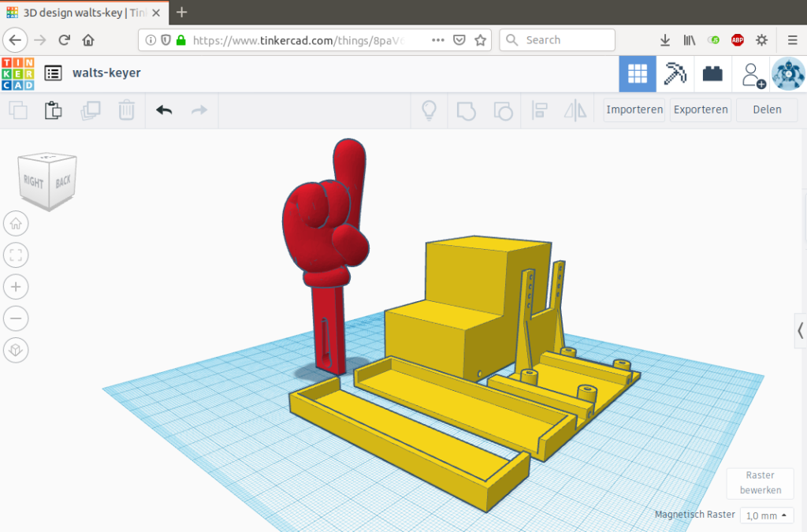Switch to 3D design grid view
This screenshot has width=807, height=532.
[x=637, y=74]
